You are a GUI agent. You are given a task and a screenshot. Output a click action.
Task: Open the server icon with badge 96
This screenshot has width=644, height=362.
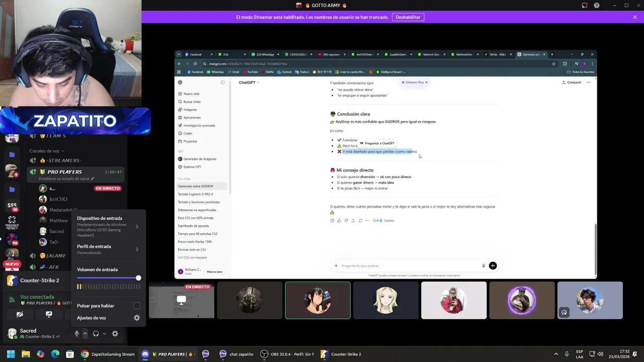(12, 239)
